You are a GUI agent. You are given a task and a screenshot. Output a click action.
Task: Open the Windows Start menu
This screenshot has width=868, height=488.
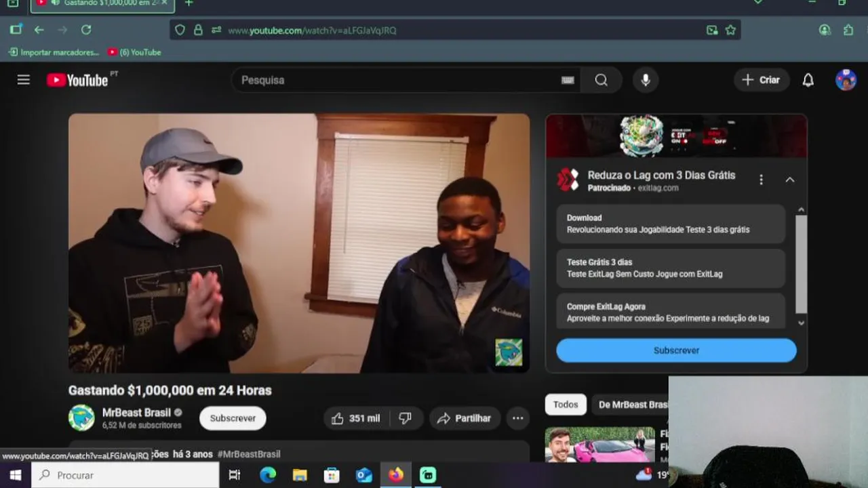[x=15, y=475]
